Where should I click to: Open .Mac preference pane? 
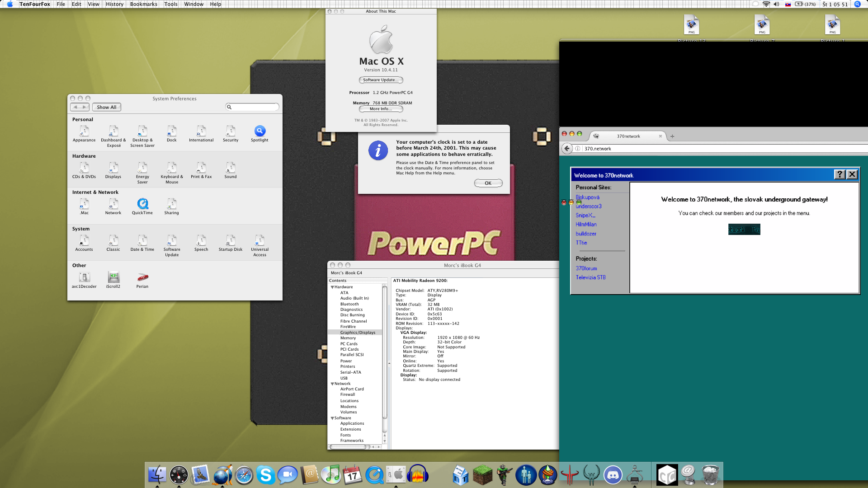coord(84,206)
